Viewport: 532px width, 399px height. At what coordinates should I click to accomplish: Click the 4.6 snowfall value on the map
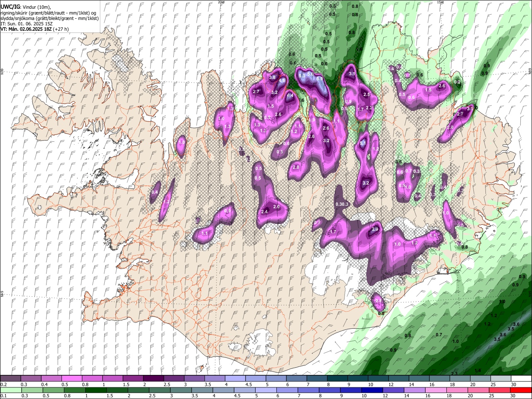[282, 81]
